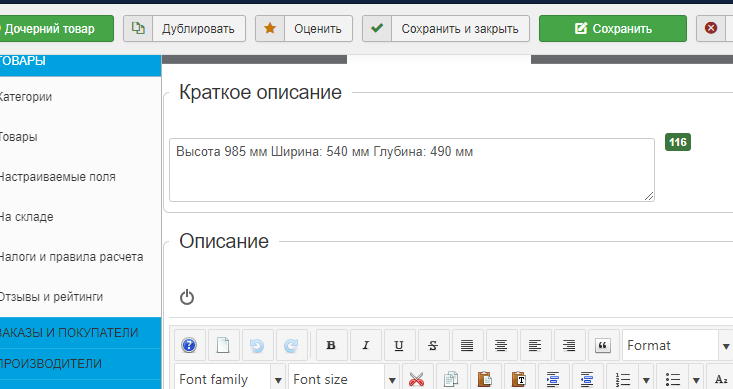Screen dimensions: 733x389
Task: Open Настраиваемые поля in the sidebar
Action: [x=57, y=177]
